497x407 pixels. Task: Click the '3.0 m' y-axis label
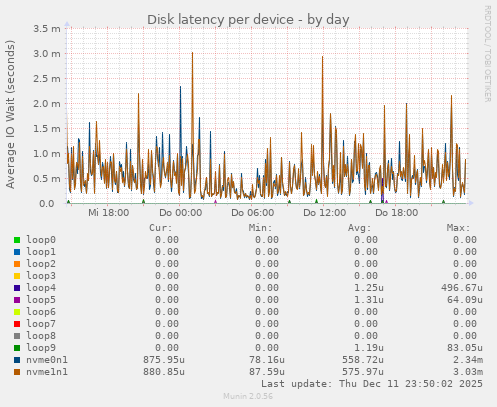[x=47, y=54]
